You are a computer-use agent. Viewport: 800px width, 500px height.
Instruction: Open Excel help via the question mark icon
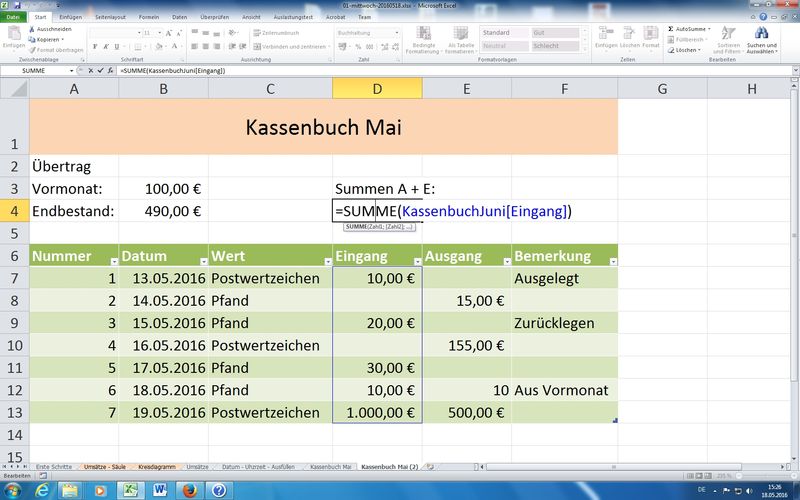[x=763, y=17]
